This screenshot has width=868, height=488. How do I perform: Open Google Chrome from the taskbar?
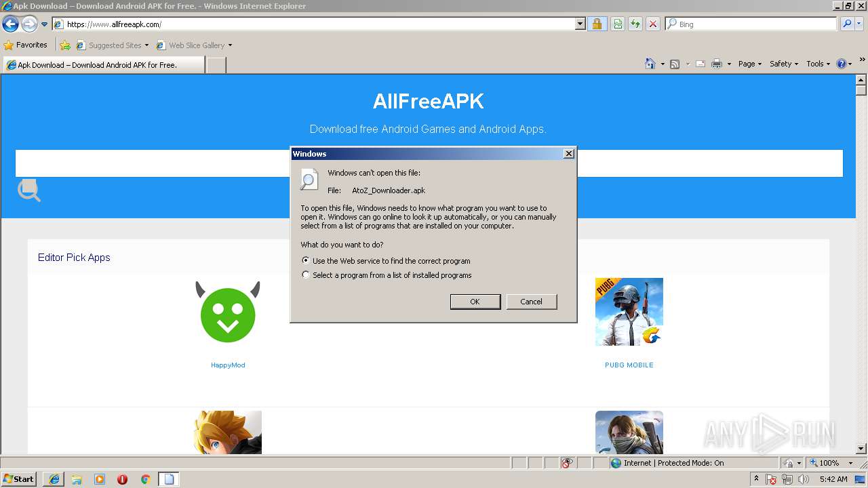[x=145, y=479]
